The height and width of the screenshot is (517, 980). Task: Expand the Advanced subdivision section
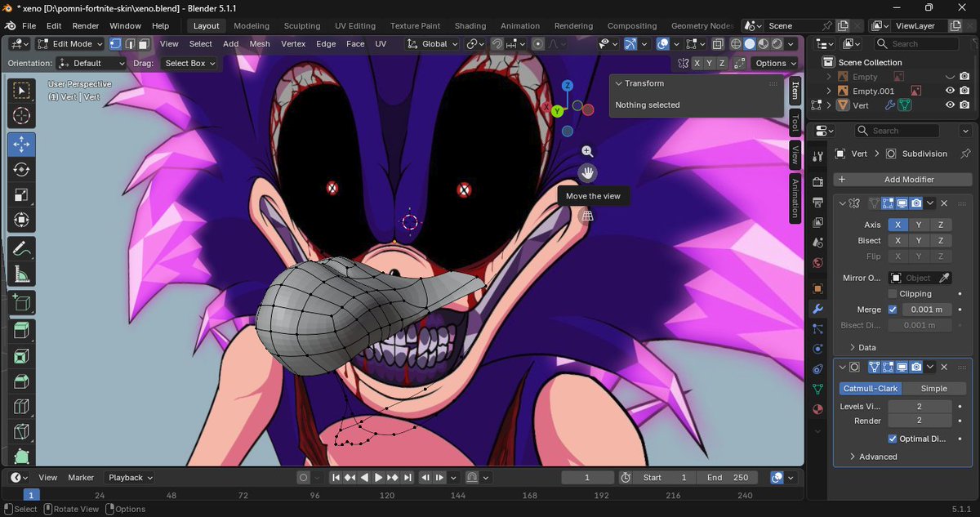pos(872,457)
